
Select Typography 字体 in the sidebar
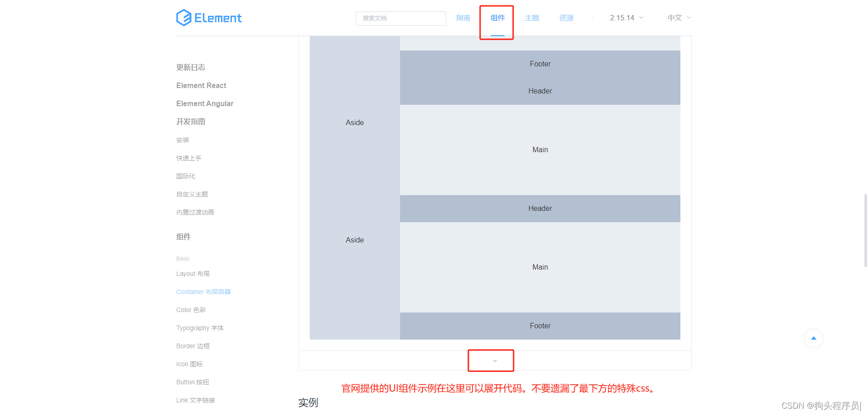(x=200, y=328)
